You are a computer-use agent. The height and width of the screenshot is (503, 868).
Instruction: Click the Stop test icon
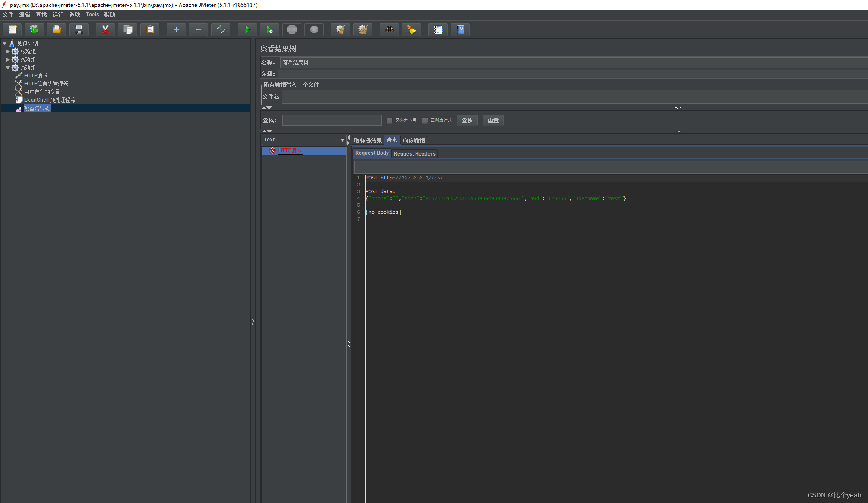click(292, 29)
